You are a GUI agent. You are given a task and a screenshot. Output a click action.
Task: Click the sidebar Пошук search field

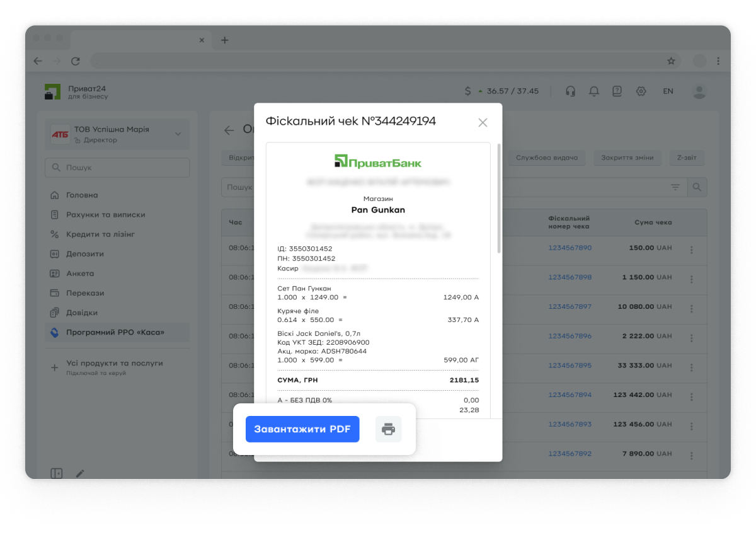click(117, 168)
